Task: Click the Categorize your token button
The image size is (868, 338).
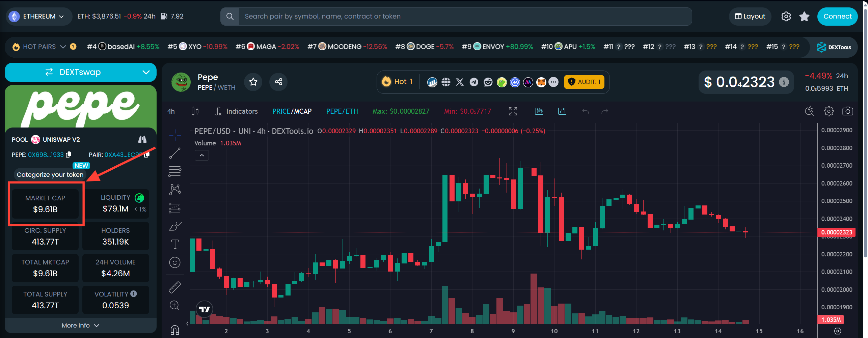Action: click(x=50, y=175)
